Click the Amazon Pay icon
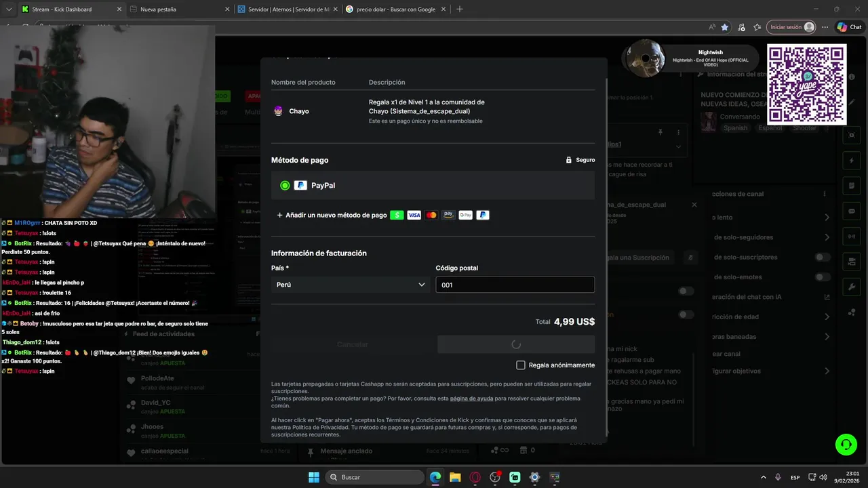 (x=448, y=215)
